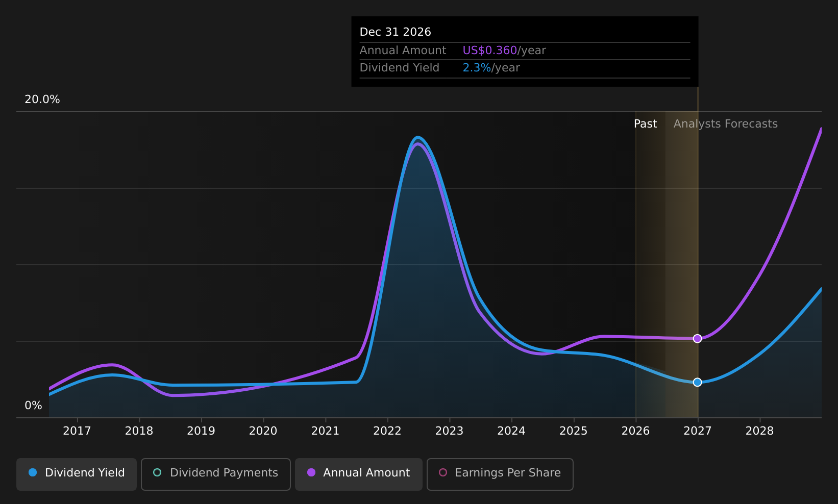Click the 0% y-axis label
Viewport: 838px width, 504px height.
[34, 406]
